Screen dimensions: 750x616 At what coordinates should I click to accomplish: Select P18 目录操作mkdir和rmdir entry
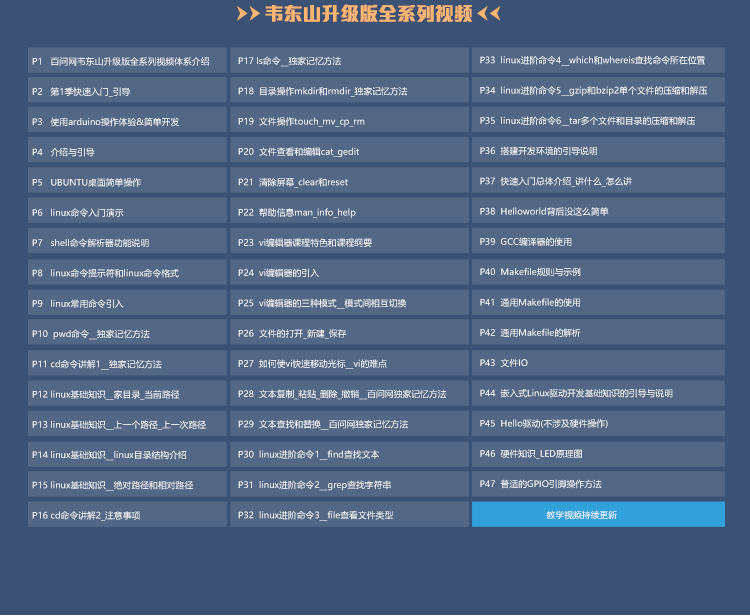[x=350, y=90]
